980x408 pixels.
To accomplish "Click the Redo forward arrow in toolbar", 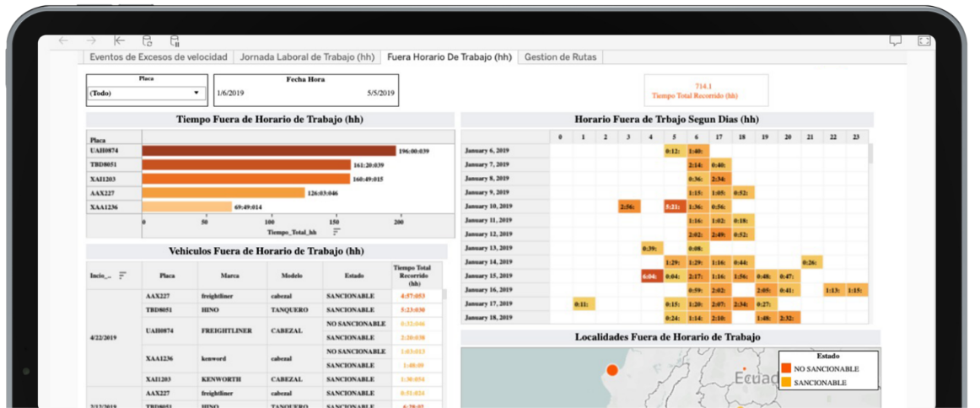I will (91, 40).
